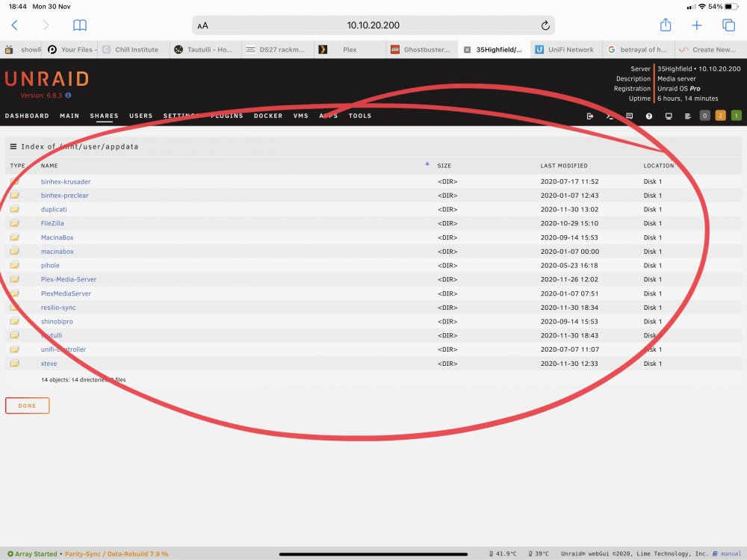Click the folder icon for FileZilla
Image resolution: width=747 pixels, height=560 pixels.
pyautogui.click(x=15, y=223)
